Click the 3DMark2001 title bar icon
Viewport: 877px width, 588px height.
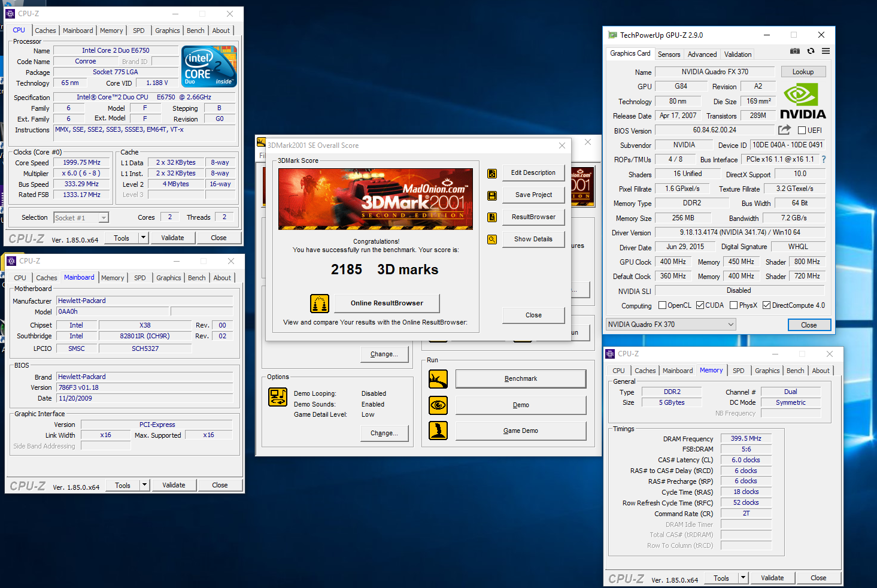point(261,142)
